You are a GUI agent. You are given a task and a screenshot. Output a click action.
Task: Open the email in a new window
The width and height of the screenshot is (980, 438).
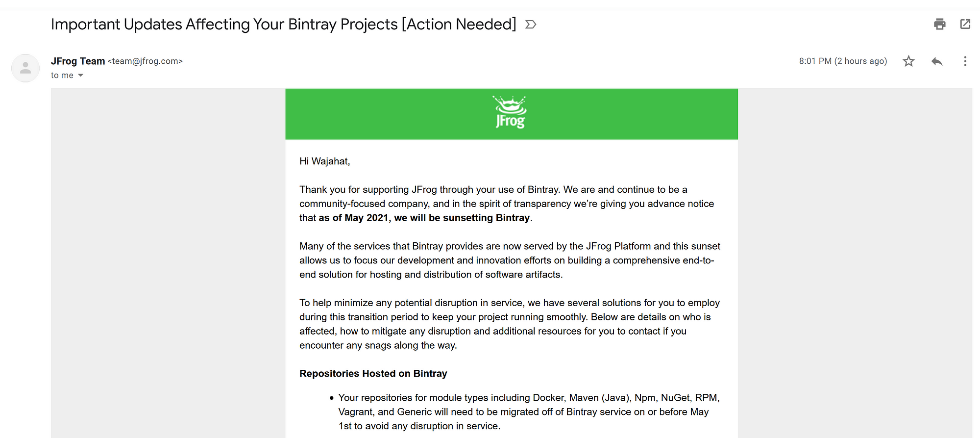tap(965, 24)
